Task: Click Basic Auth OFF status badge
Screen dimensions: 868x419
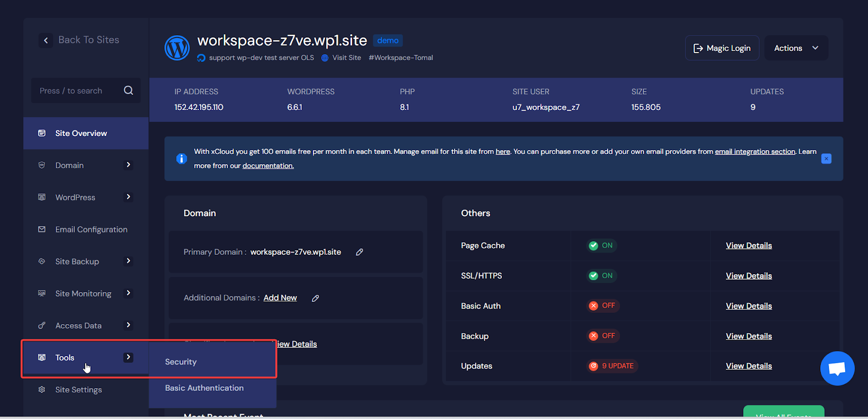Action: tap(603, 306)
